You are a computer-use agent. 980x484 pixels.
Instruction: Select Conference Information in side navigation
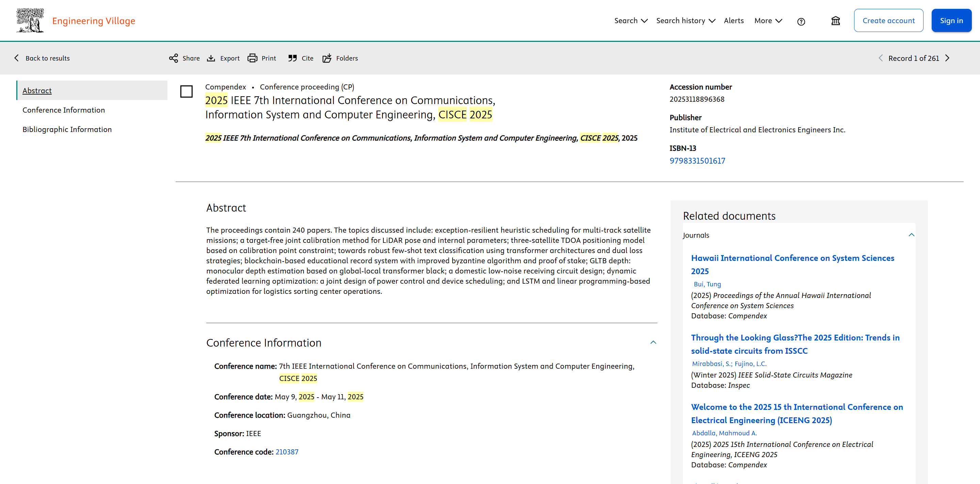64,110
